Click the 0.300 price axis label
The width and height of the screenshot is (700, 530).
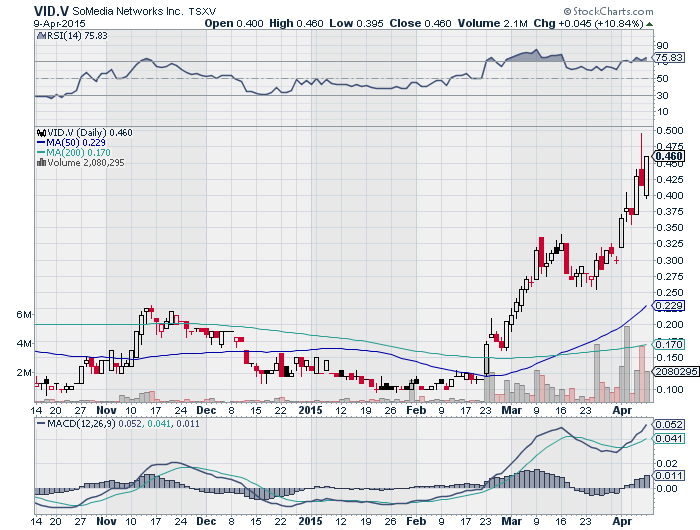[x=670, y=260]
